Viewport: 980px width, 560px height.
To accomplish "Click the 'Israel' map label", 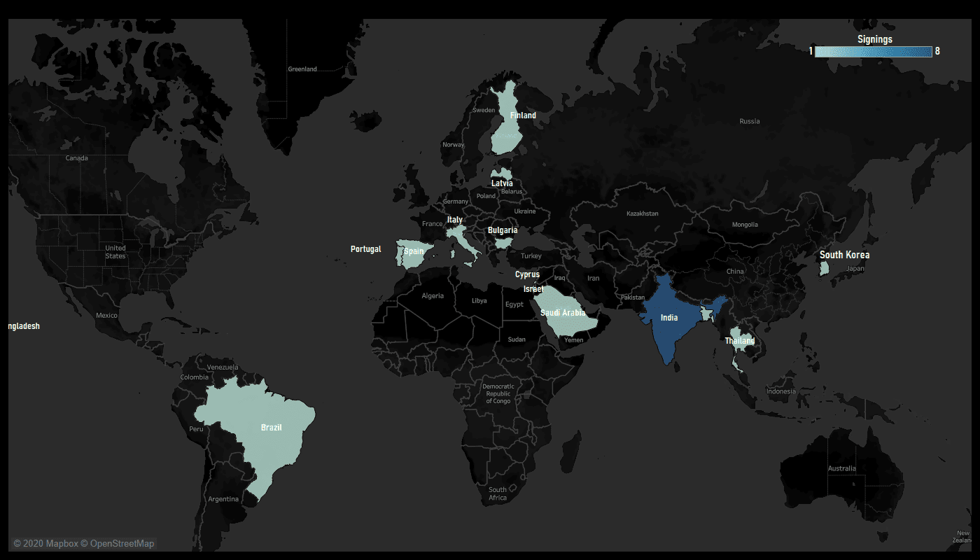I will tap(533, 288).
